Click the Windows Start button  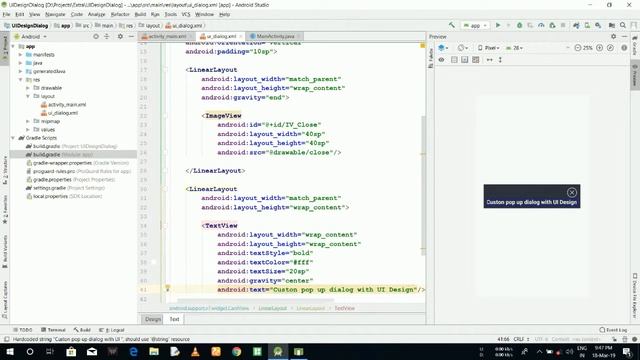tap(9, 351)
